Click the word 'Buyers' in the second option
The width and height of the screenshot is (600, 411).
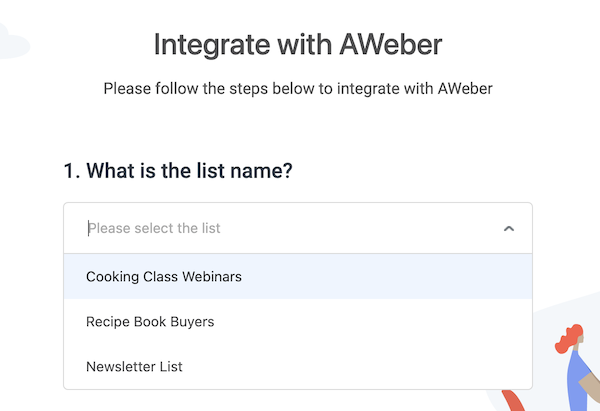[x=192, y=322]
